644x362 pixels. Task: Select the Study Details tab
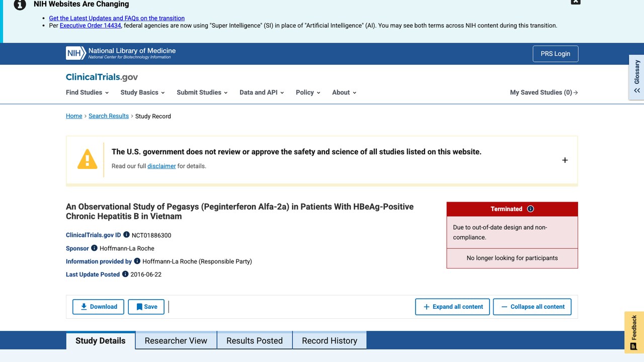[101, 340]
